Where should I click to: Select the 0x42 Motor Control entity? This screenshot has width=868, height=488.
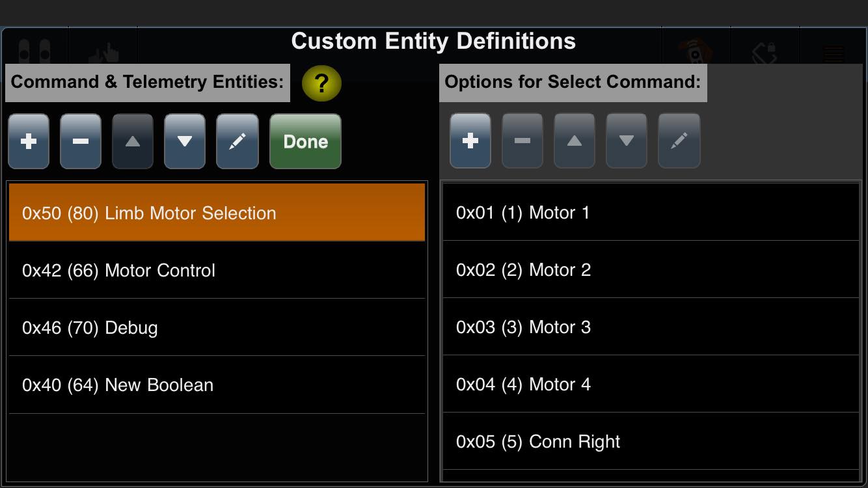217,270
